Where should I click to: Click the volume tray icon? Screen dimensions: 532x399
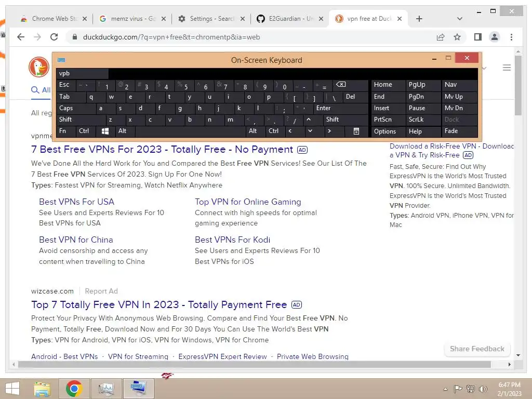pyautogui.click(x=483, y=389)
